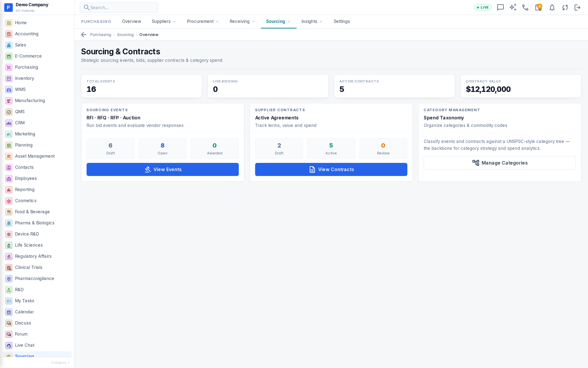
Task: Click the View Events button
Action: 163,169
